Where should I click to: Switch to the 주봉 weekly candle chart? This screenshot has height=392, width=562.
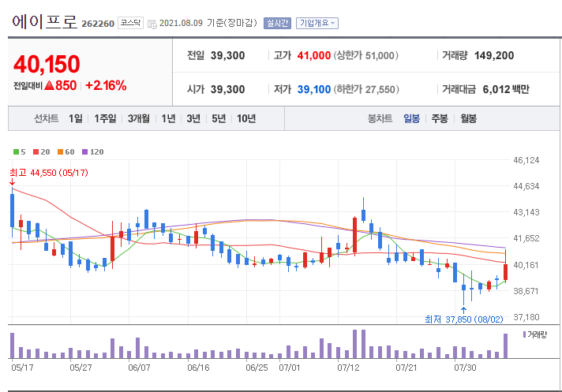pos(440,118)
